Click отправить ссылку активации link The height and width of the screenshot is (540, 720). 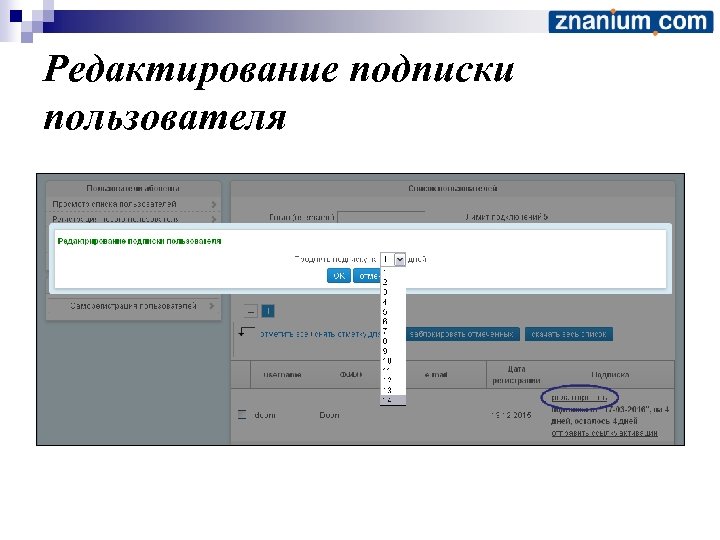coord(604,433)
